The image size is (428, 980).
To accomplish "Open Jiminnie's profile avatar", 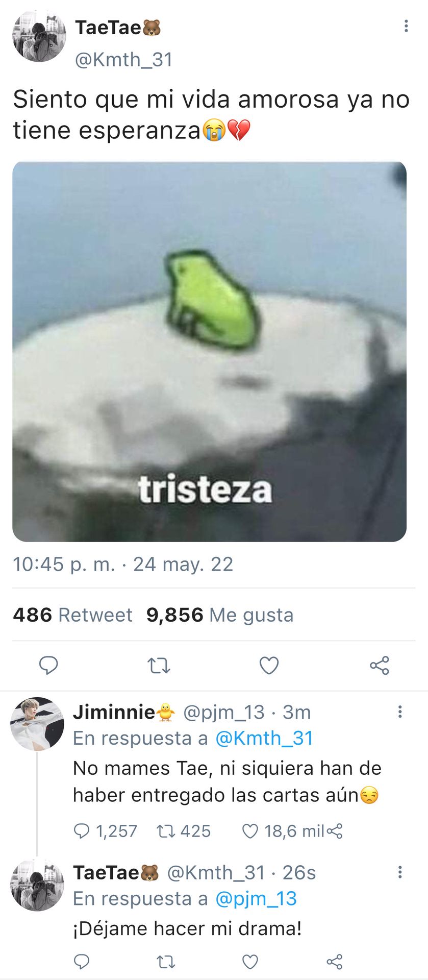I will click(37, 724).
